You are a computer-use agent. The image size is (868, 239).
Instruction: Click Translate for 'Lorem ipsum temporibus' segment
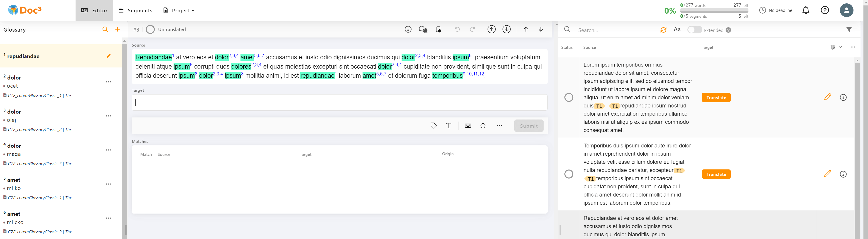coord(716,97)
